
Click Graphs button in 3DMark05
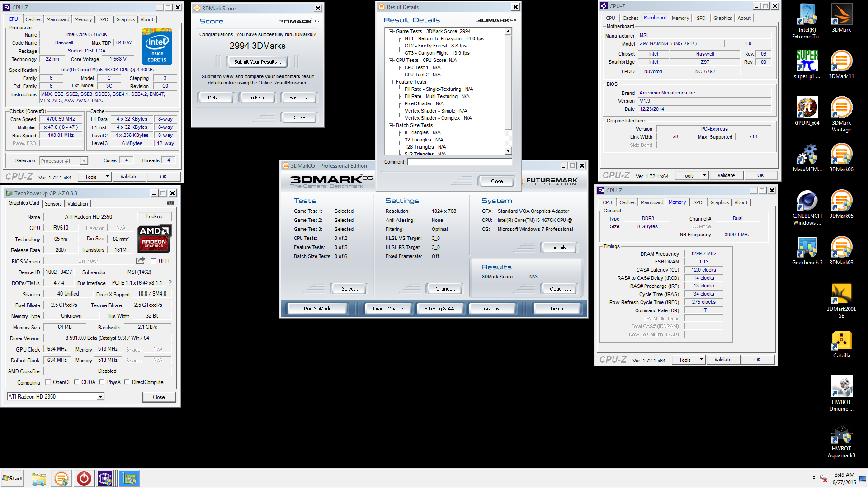click(x=493, y=309)
